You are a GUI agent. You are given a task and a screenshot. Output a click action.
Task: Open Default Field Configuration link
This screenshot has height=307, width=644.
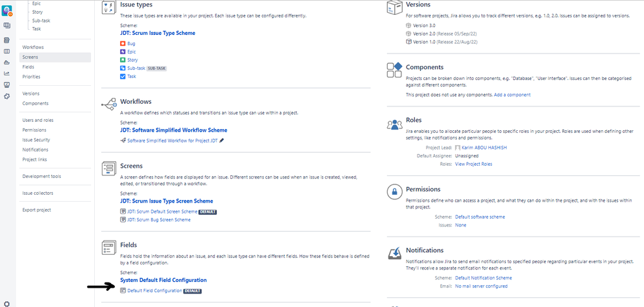point(154,291)
